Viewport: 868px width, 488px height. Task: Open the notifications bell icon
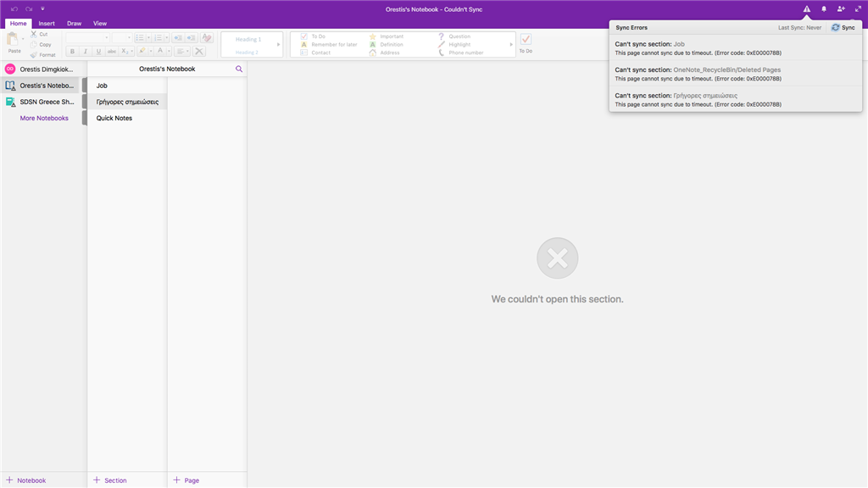point(824,8)
